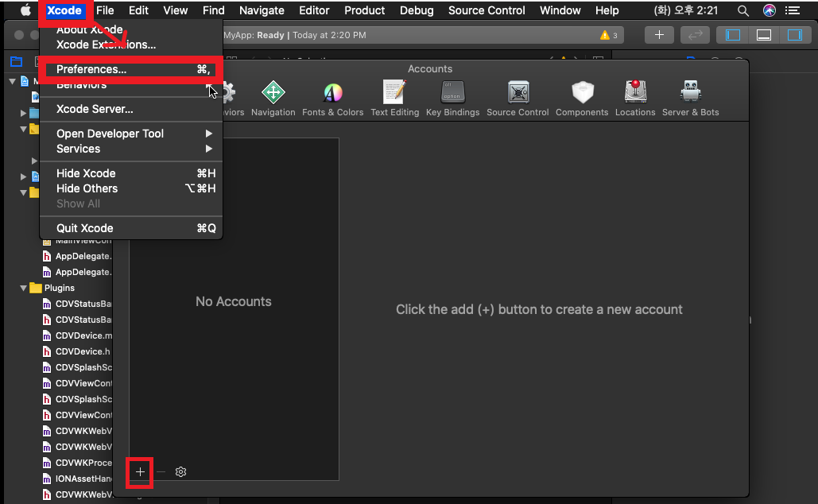Select CDVDevice.m file
818x504 pixels.
[76, 335]
